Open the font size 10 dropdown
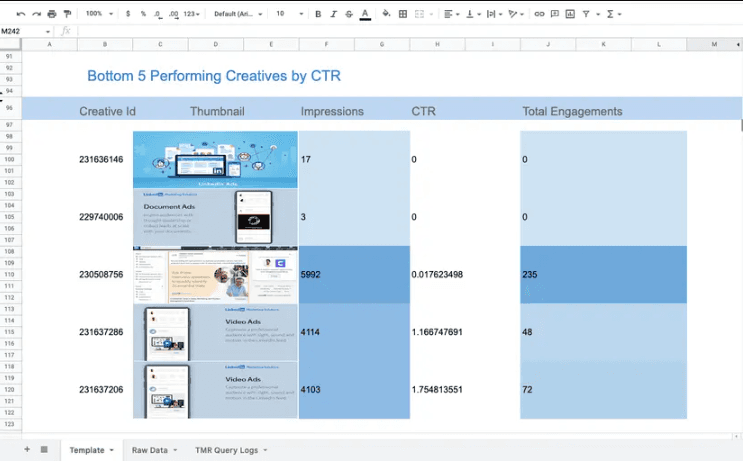Viewport: 743px width, 461px height. [289, 14]
